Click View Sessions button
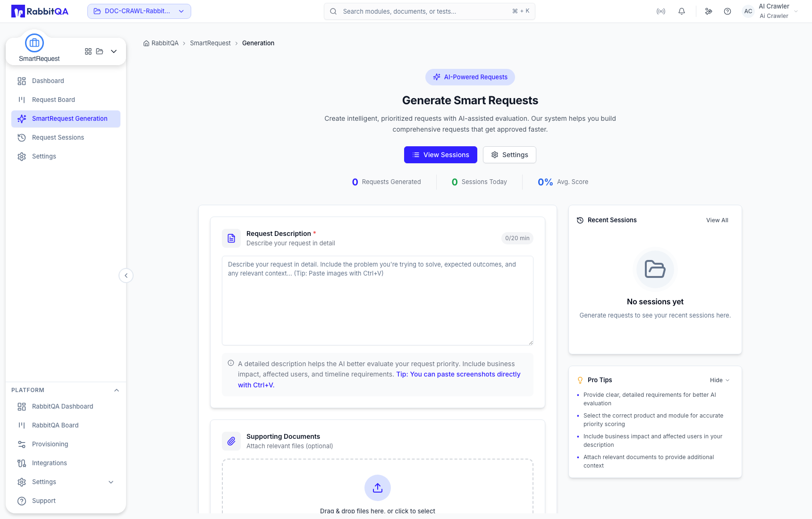The height and width of the screenshot is (519, 812). point(440,155)
